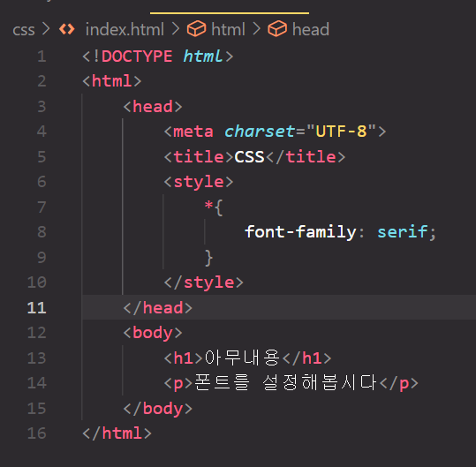
Task: Open the index.html breadcrumb item
Action: (125, 29)
